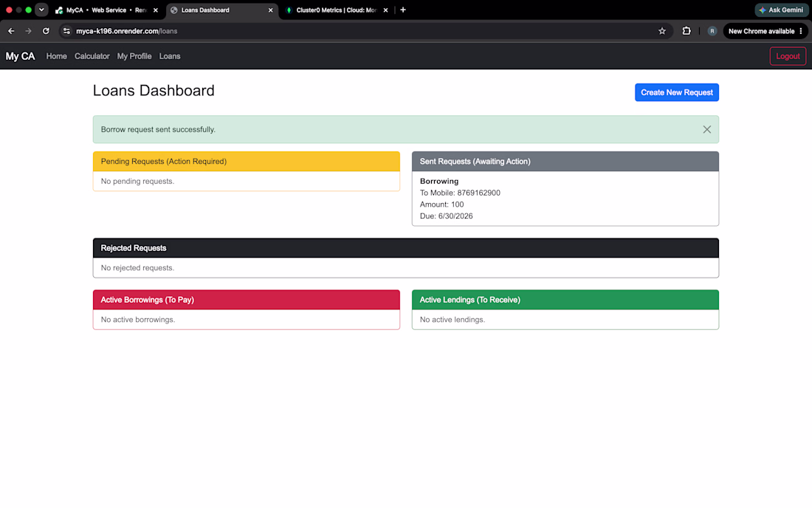
Task: Reload the page with the refresh icon
Action: (46, 31)
